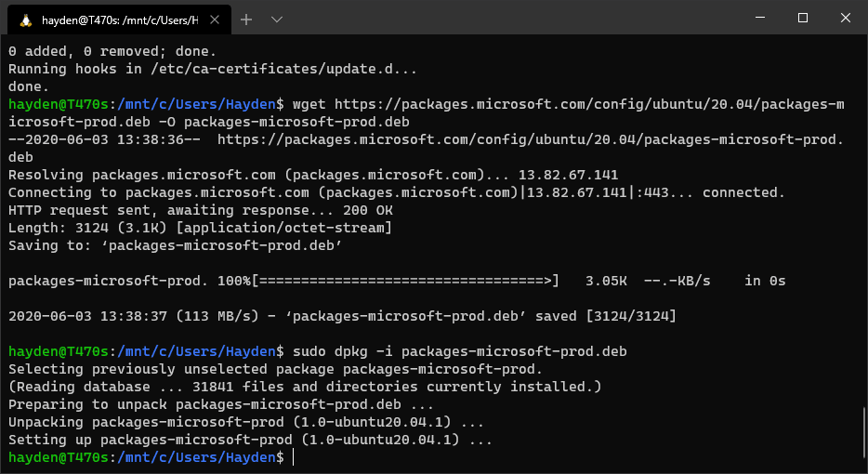Open a new tab with the plus button

click(x=246, y=20)
